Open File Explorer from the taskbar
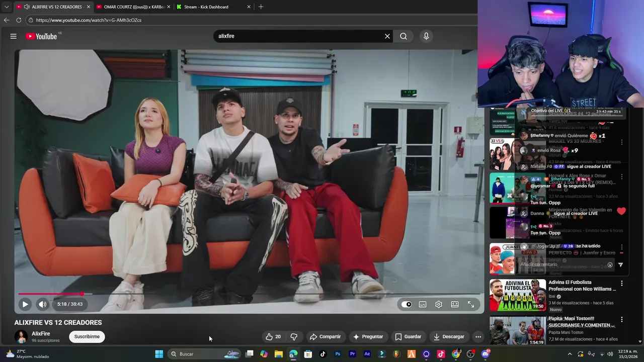 279,354
